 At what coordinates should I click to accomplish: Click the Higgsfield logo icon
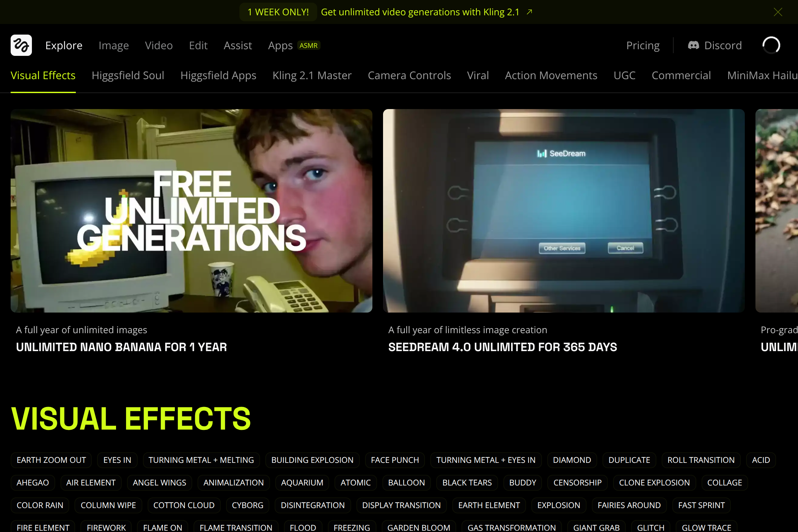tap(21, 45)
